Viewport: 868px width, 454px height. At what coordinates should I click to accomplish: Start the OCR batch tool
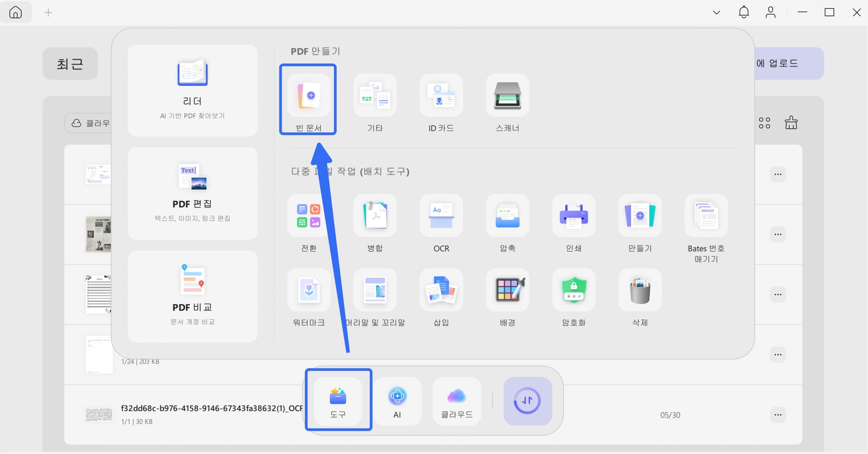pos(441,216)
